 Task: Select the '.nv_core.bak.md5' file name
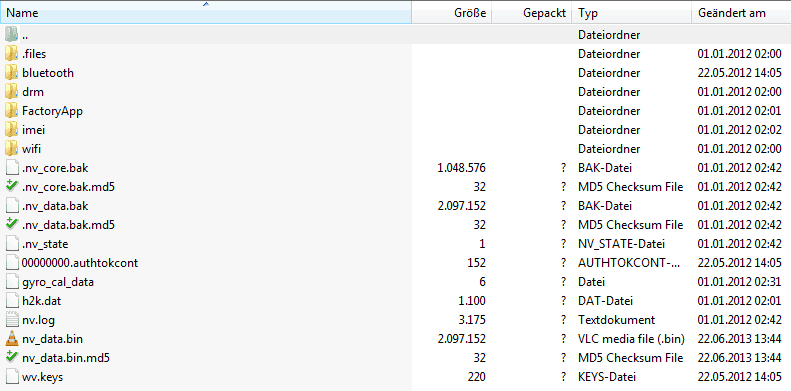[69, 187]
